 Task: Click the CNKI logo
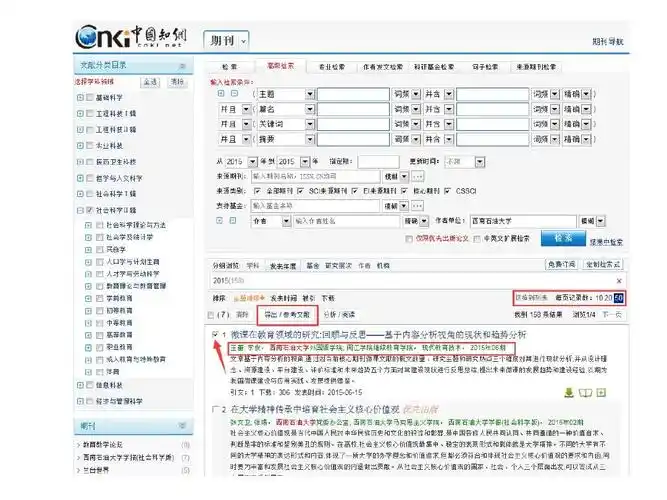pyautogui.click(x=131, y=37)
